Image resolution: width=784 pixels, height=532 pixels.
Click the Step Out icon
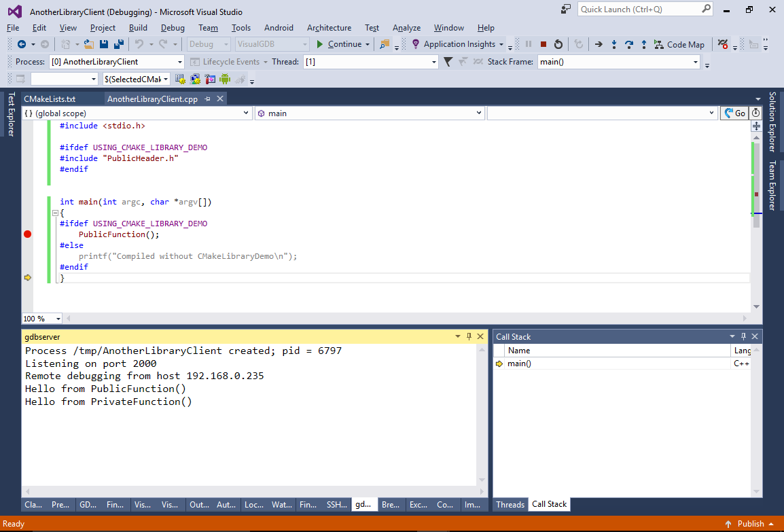(644, 44)
